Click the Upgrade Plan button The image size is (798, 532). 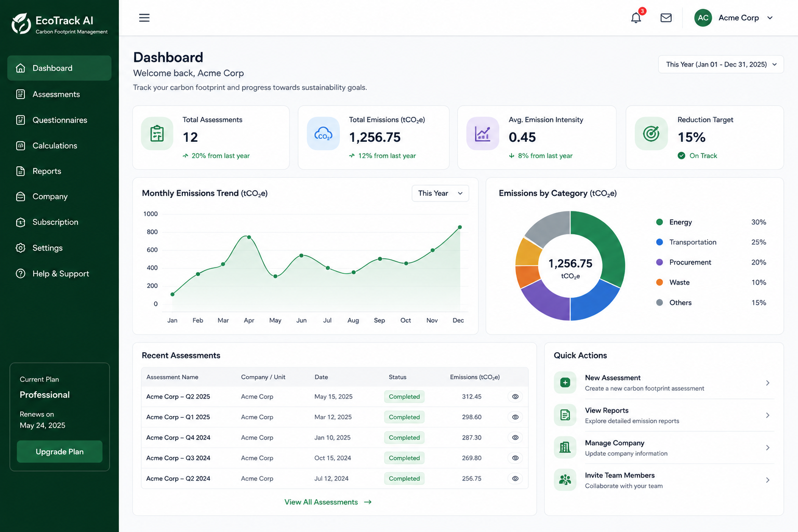(x=60, y=451)
